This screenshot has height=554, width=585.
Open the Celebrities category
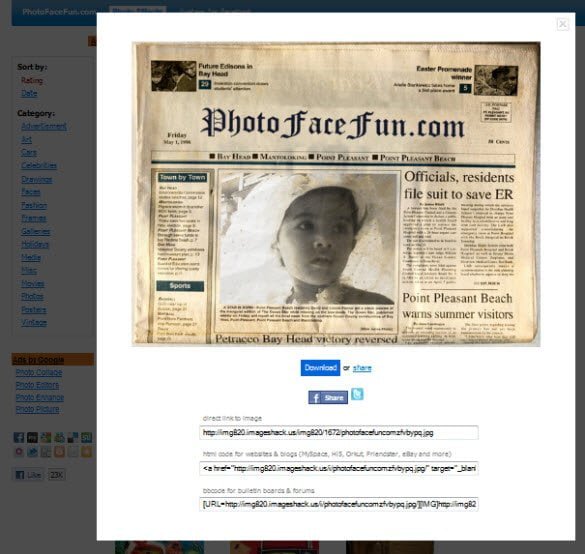(39, 165)
